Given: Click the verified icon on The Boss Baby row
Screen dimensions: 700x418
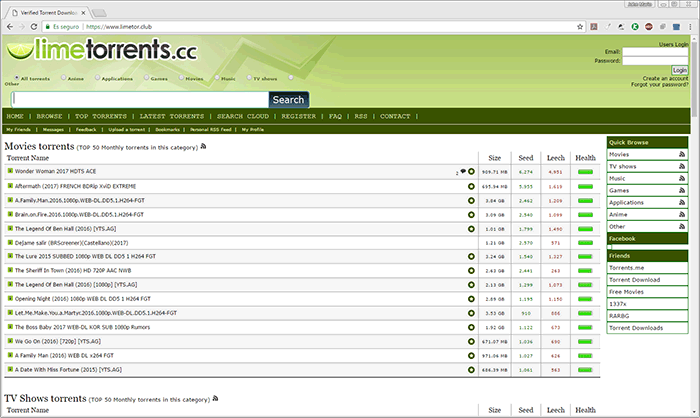Looking at the screenshot, I should (x=471, y=327).
